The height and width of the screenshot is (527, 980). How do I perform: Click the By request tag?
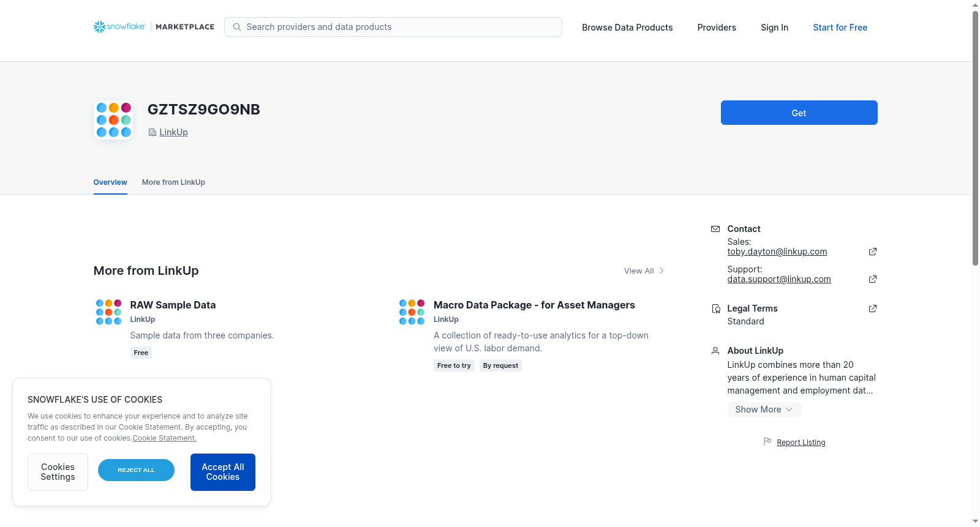(x=500, y=365)
